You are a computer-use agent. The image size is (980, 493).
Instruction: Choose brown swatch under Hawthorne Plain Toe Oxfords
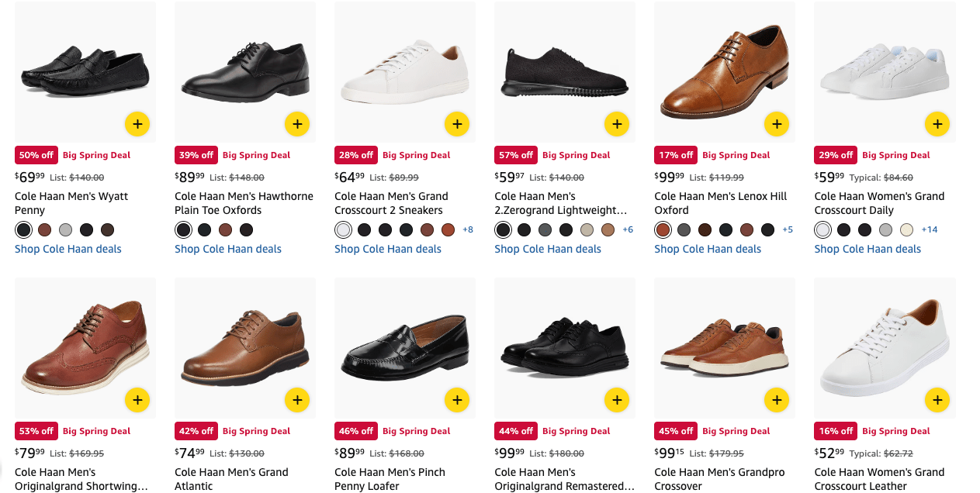tap(226, 229)
